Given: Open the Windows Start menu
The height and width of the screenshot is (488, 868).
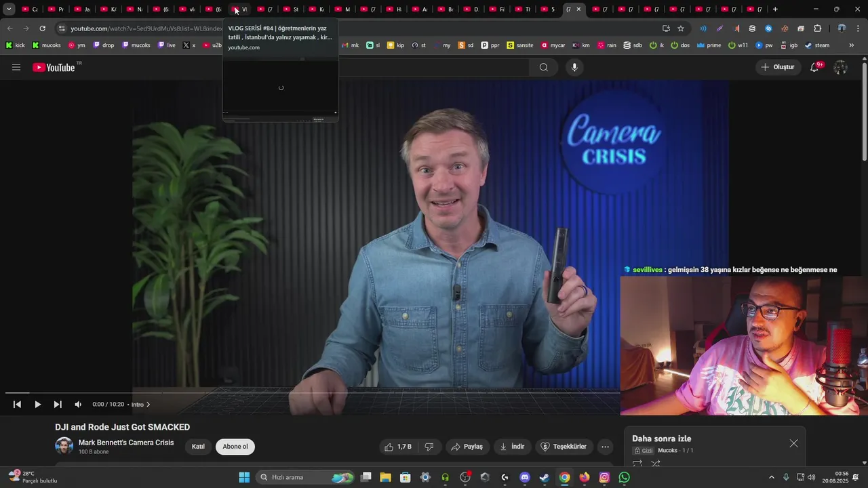Looking at the screenshot, I should [x=244, y=477].
